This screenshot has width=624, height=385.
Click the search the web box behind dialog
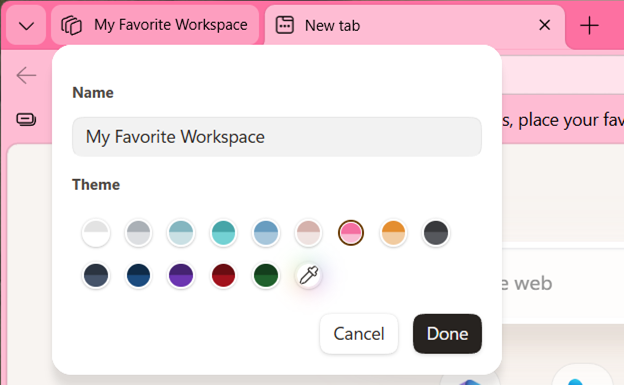pos(563,283)
